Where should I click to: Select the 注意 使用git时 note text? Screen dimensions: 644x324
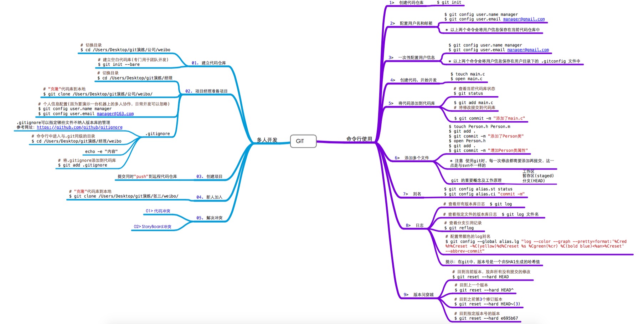click(502, 163)
